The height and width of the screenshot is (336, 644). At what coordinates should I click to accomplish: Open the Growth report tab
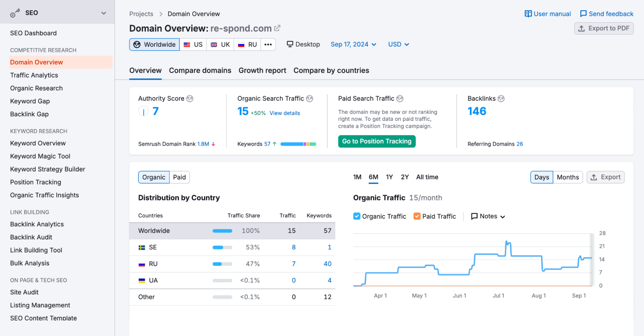262,71
